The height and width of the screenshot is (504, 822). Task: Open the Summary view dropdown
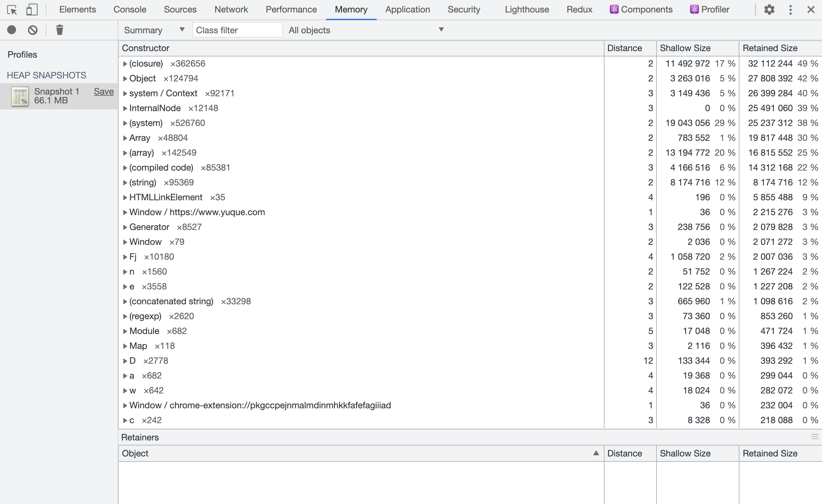tap(154, 30)
